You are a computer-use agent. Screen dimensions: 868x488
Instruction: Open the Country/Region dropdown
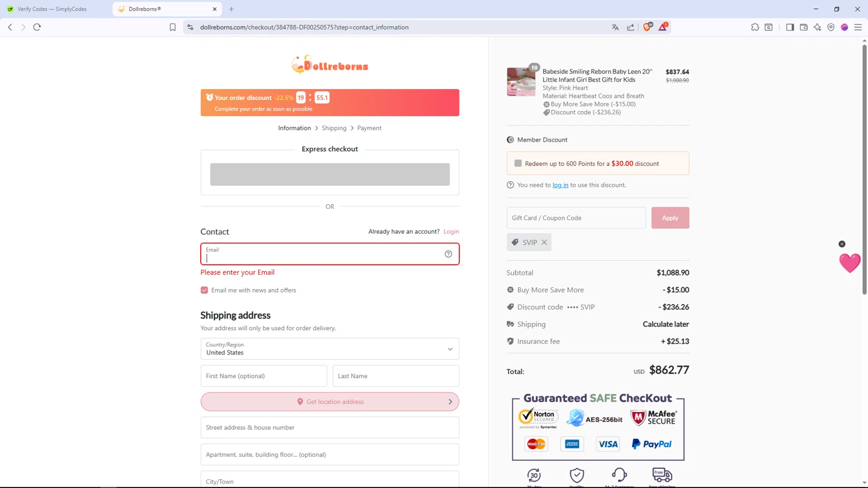[330, 349]
